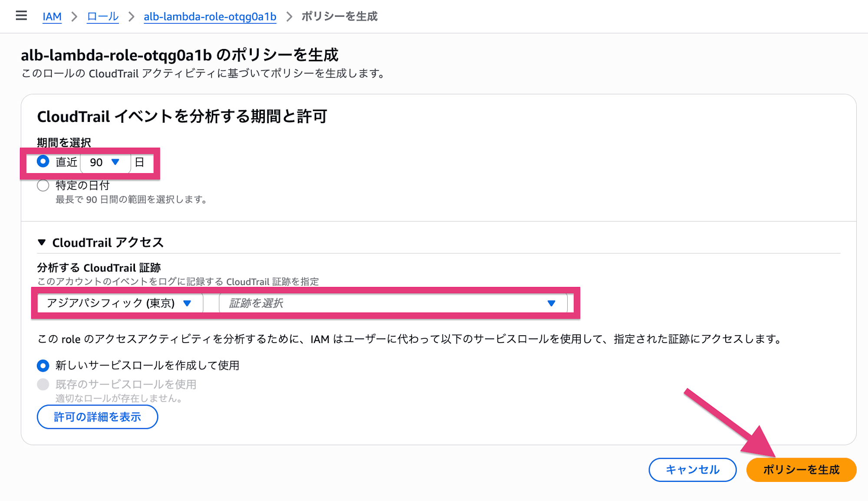Click the IAM breadcrumb link

(52, 16)
